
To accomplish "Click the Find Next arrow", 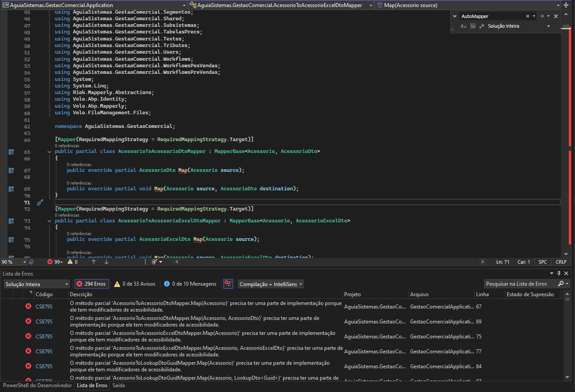I will pos(542,16).
